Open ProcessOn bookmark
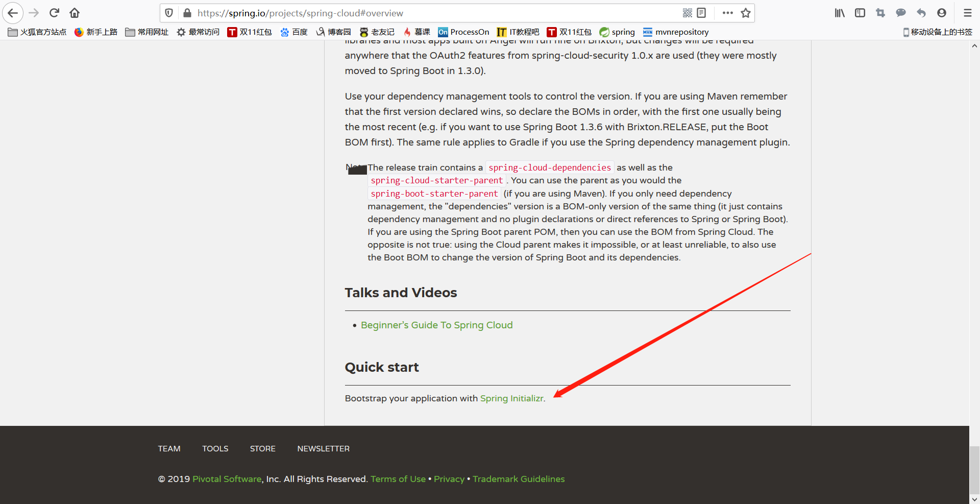The height and width of the screenshot is (504, 980). click(x=463, y=32)
